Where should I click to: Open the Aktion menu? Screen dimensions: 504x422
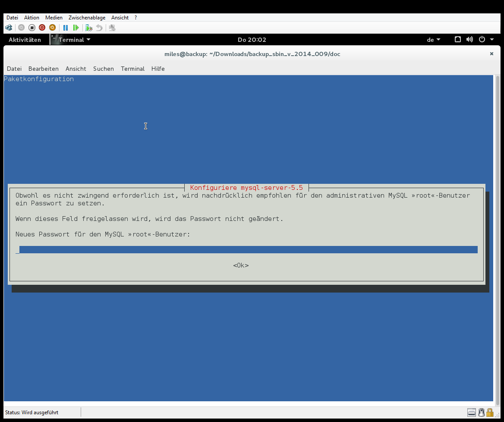[x=31, y=18]
